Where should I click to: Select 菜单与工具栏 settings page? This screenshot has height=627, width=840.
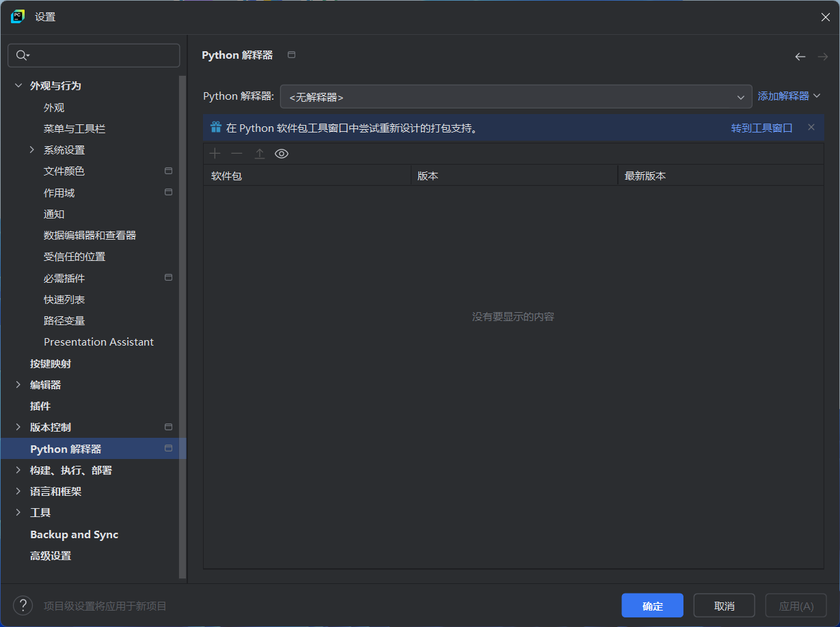pos(74,128)
